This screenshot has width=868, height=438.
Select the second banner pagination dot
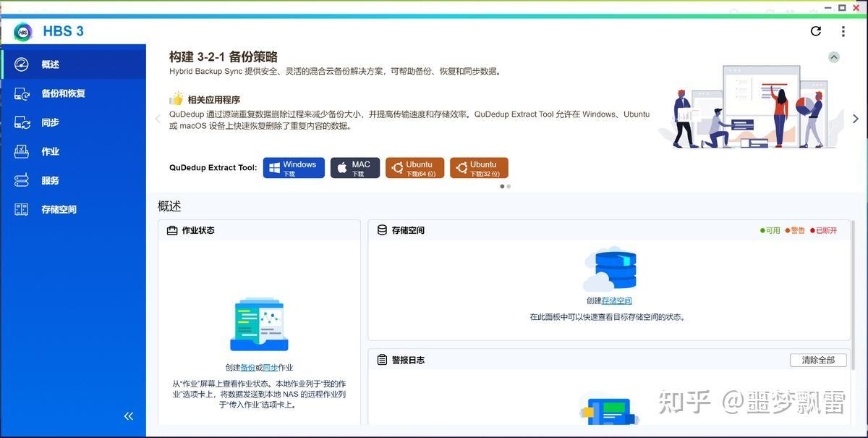point(509,186)
